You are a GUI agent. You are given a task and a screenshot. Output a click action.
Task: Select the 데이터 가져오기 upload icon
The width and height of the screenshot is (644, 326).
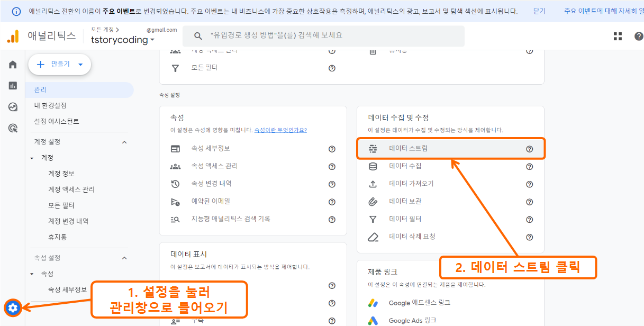click(373, 184)
